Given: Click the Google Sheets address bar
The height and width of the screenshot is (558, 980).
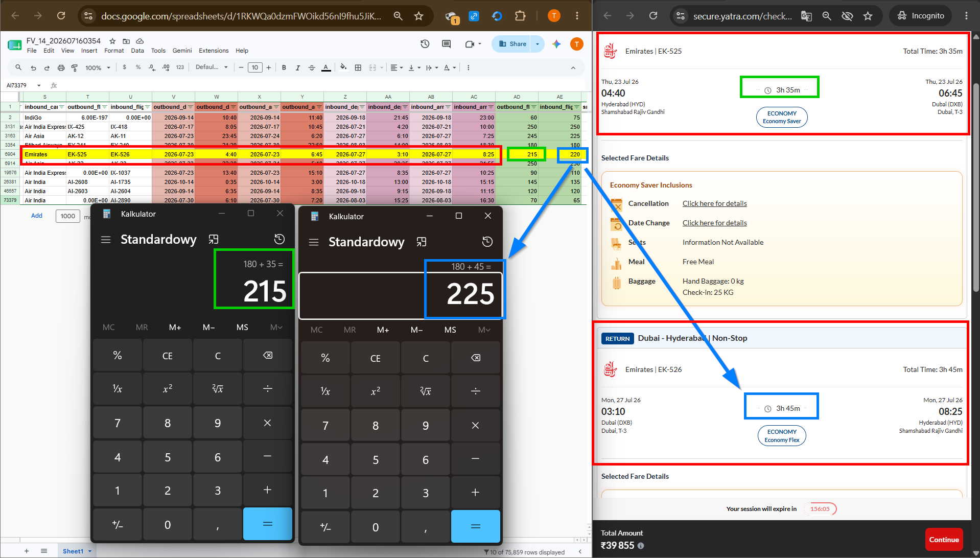Looking at the screenshot, I should [x=241, y=16].
